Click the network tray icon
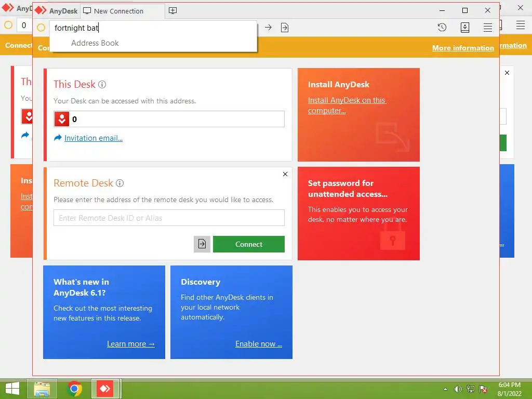The image size is (532, 399). click(471, 389)
